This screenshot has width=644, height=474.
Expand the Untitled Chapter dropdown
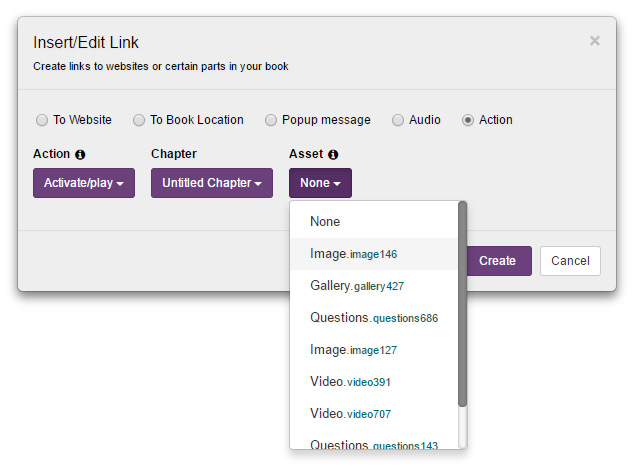coord(212,183)
